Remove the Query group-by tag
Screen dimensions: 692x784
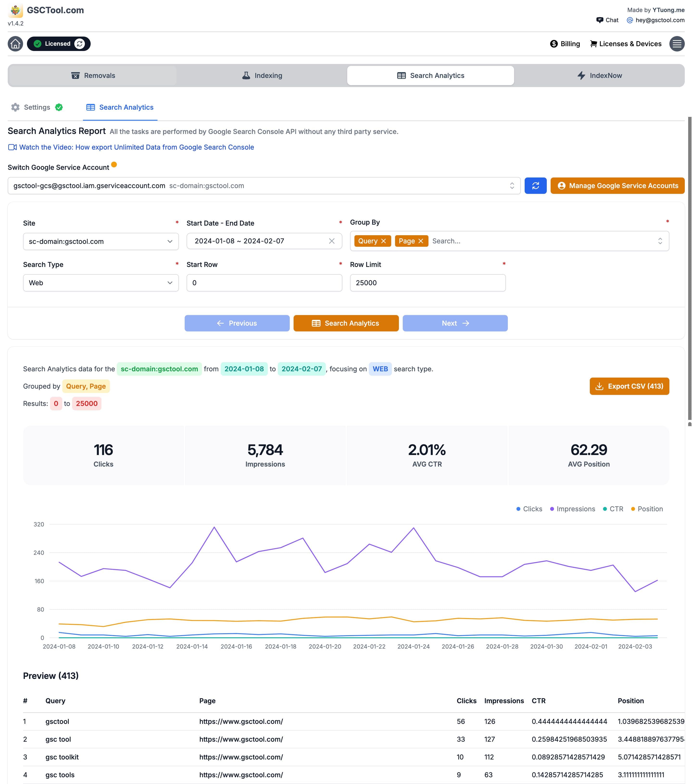point(383,241)
